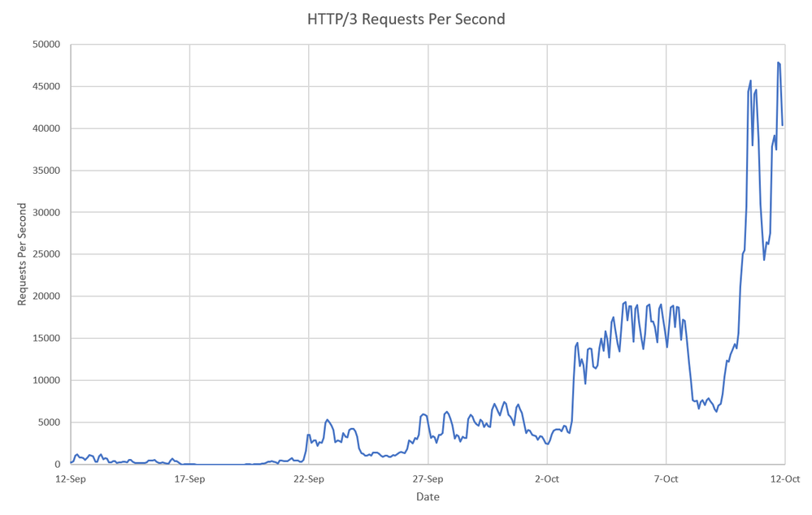Click the y-axis label 40000
The width and height of the screenshot is (812, 515).
pyautogui.click(x=46, y=128)
